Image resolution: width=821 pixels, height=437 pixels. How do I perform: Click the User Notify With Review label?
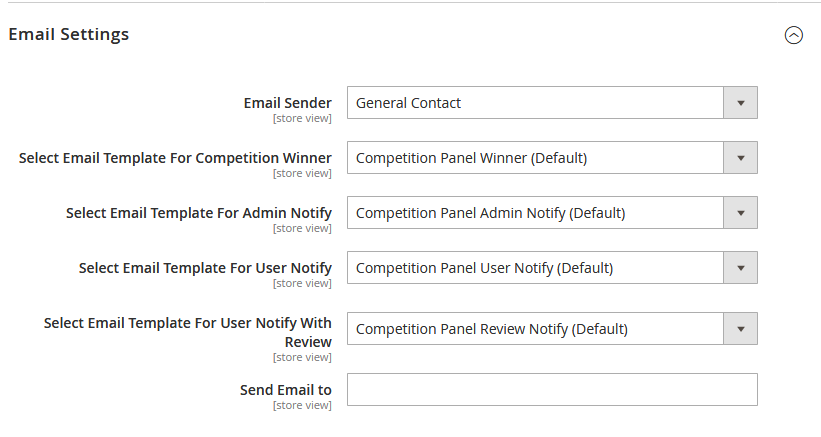[x=188, y=332]
